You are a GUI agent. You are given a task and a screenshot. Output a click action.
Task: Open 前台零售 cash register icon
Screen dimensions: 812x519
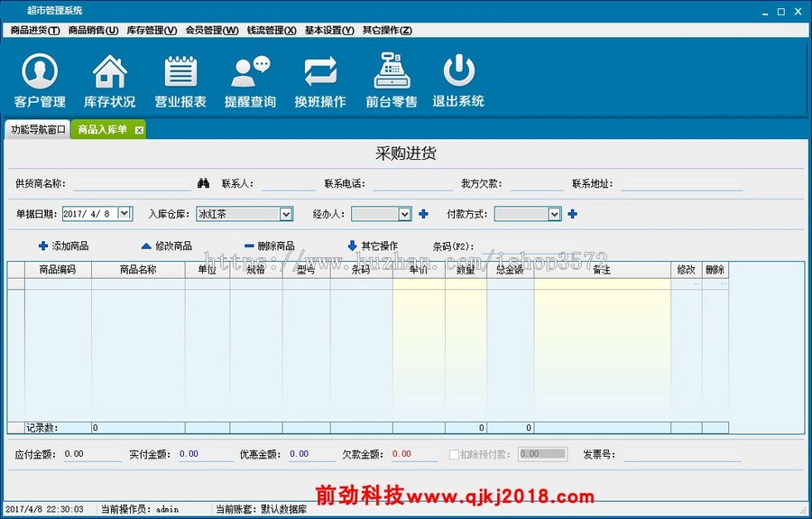point(392,81)
